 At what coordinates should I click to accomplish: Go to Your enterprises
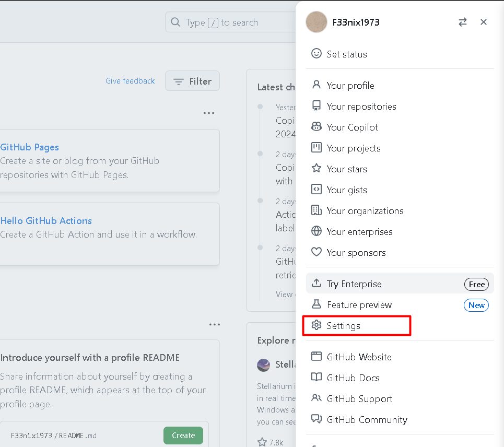(x=400, y=232)
